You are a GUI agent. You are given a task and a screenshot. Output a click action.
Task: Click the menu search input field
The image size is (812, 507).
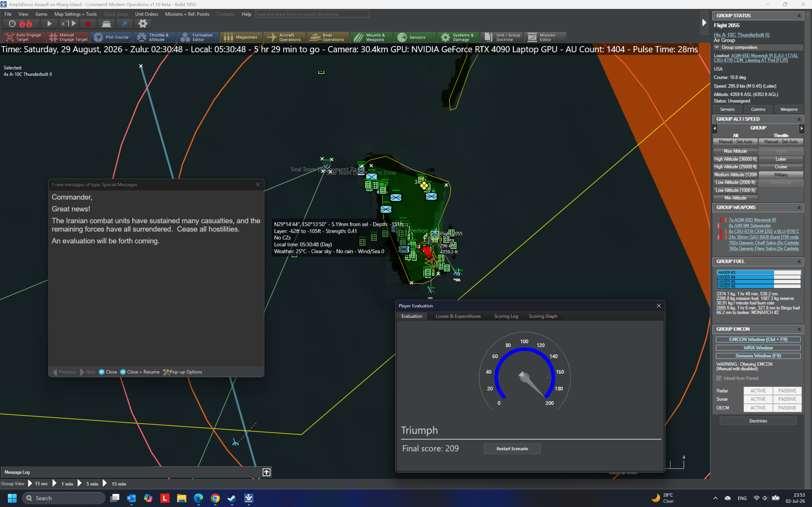312,14
